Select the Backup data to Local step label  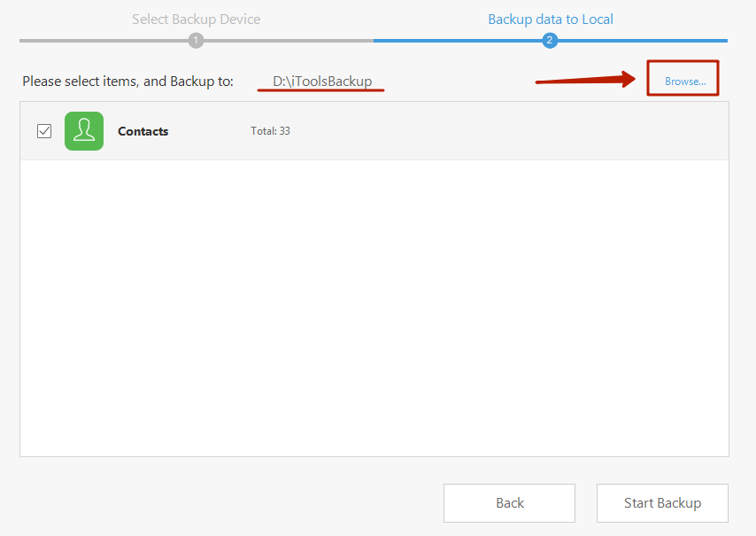[550, 19]
